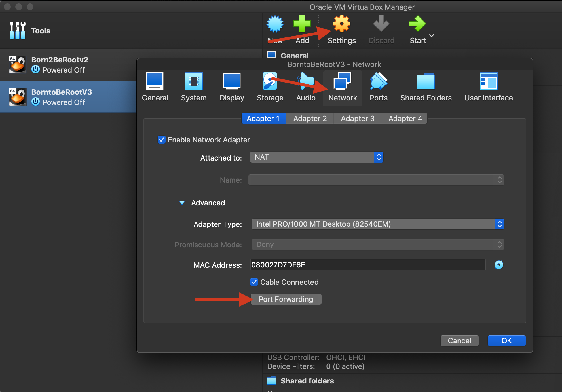Click the New machine toolbar icon
The height and width of the screenshot is (392, 562).
275,24
